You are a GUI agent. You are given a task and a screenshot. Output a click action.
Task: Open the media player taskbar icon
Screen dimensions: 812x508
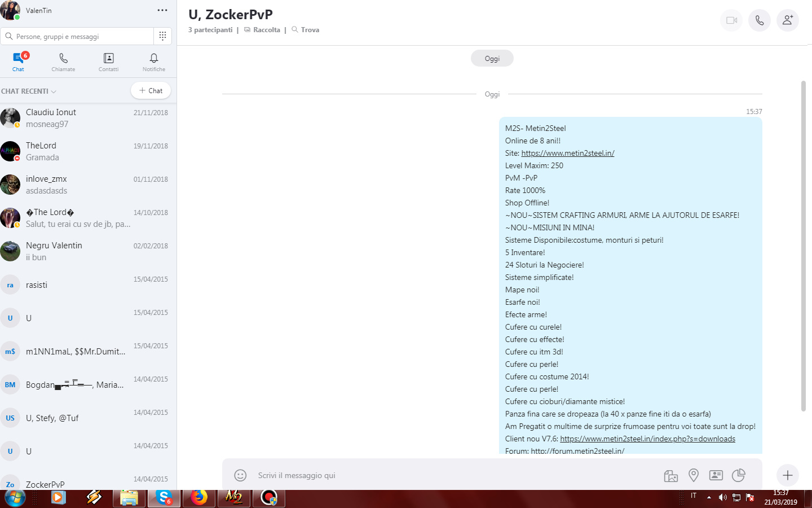(x=58, y=498)
